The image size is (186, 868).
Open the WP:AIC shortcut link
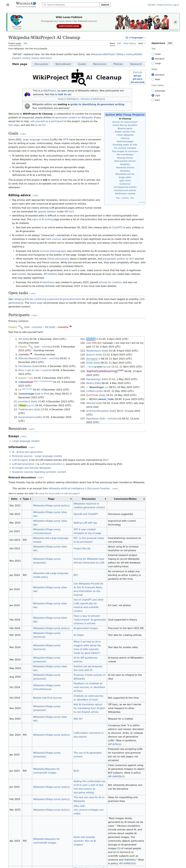pos(137,76)
